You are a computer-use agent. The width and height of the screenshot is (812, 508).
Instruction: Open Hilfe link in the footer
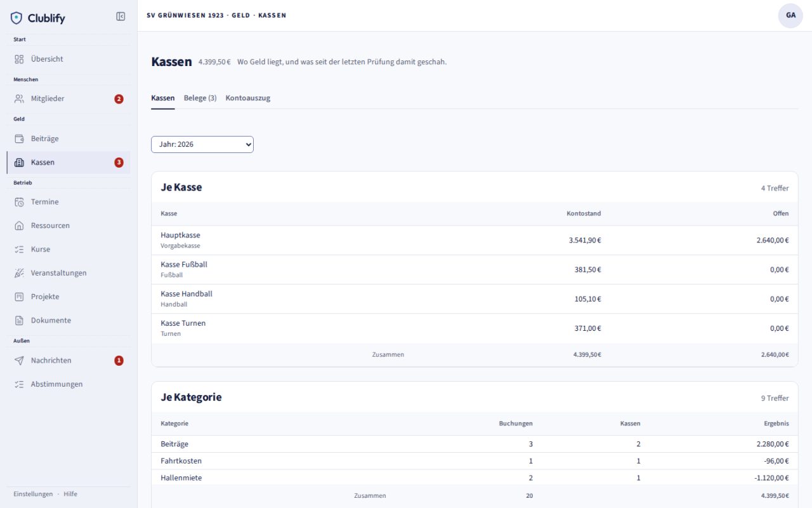tap(70, 494)
